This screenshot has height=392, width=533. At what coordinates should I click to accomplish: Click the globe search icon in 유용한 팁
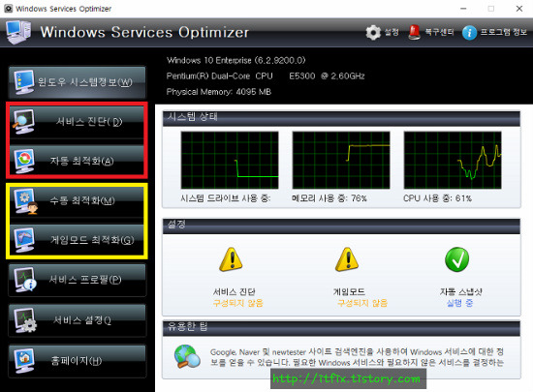pyautogui.click(x=187, y=356)
